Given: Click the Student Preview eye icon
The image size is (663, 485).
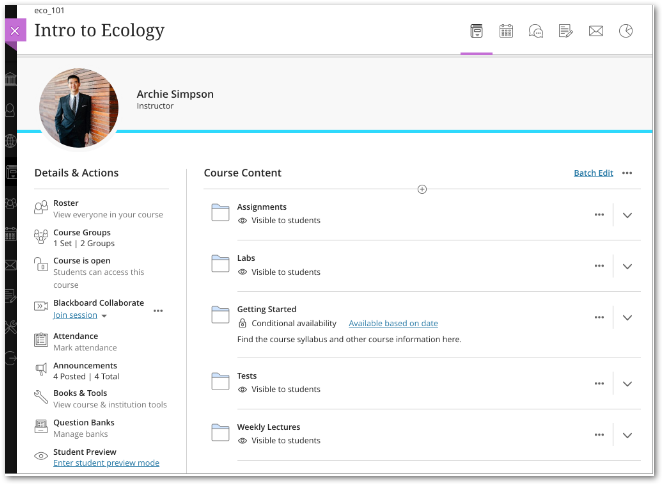Looking at the screenshot, I should tap(41, 456).
